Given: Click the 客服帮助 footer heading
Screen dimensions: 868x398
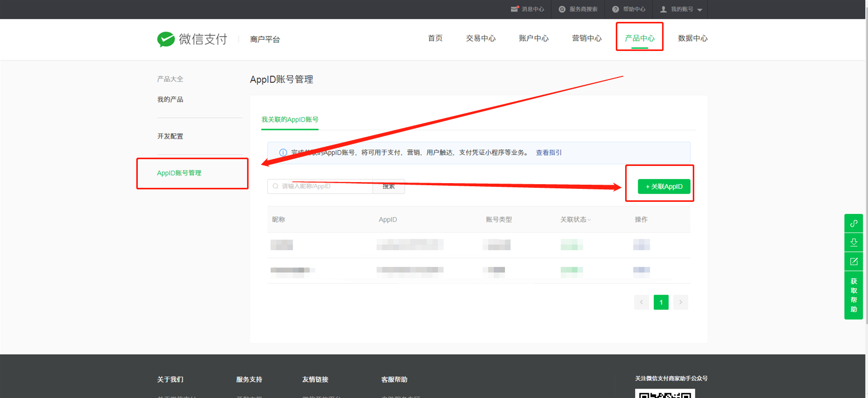Looking at the screenshot, I should coord(394,380).
